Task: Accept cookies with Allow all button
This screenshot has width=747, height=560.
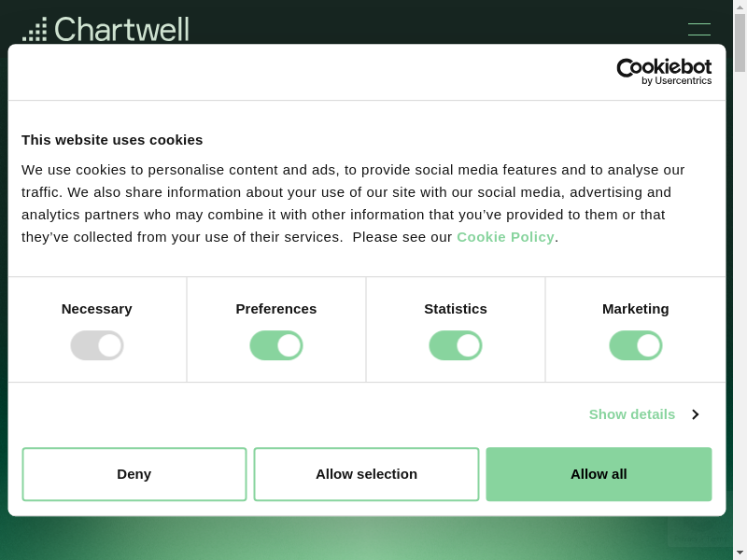Action: tap(599, 474)
